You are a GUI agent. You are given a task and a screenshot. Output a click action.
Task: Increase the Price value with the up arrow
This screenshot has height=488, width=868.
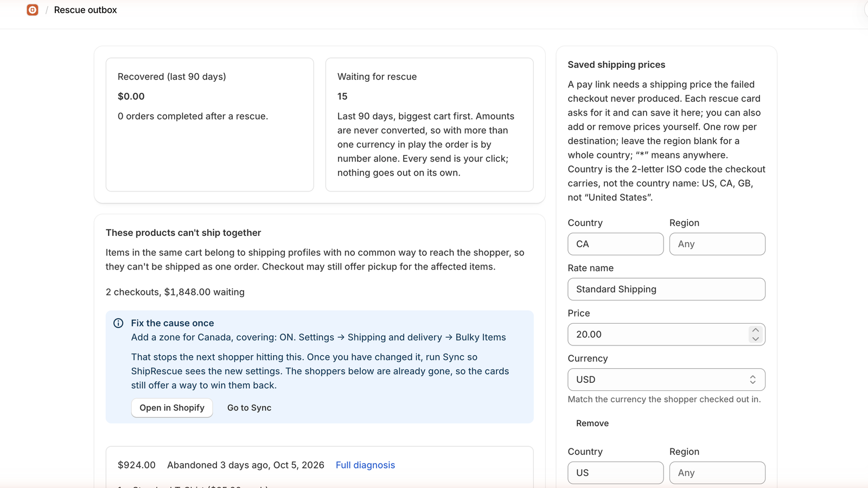tap(755, 330)
